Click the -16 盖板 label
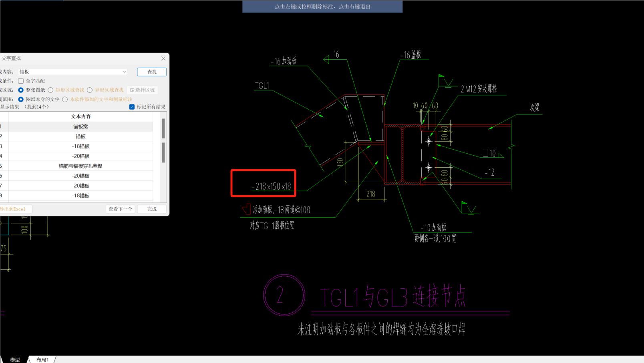 click(x=411, y=55)
